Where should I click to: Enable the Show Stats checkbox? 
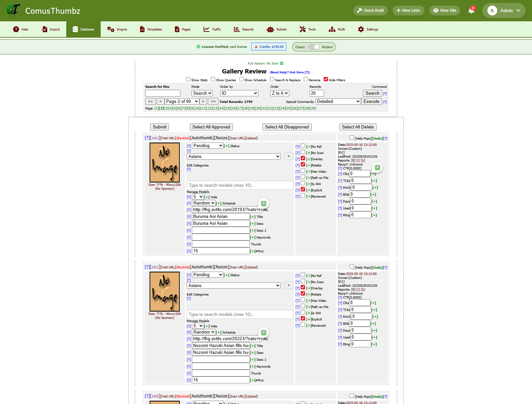click(188, 79)
